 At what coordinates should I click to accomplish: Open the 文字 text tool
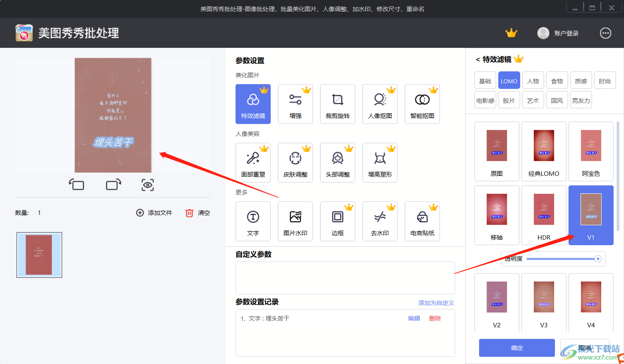click(x=253, y=221)
